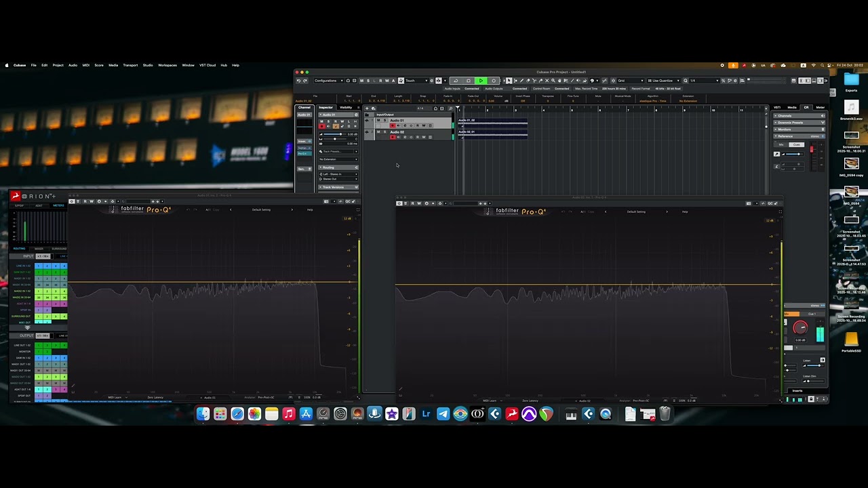Click the Input/Output folder icon
Viewport: 868px width, 488px height.
click(x=368, y=115)
